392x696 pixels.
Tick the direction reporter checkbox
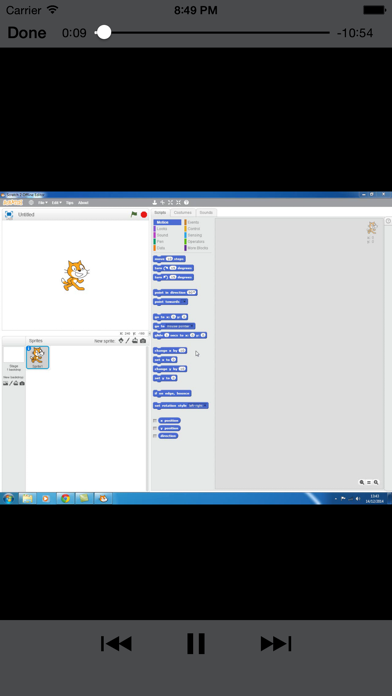tap(154, 436)
